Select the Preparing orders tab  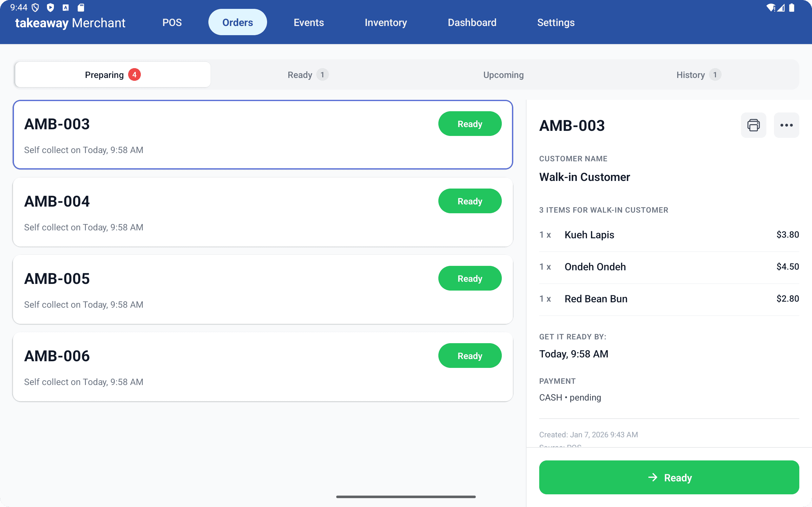pos(113,75)
